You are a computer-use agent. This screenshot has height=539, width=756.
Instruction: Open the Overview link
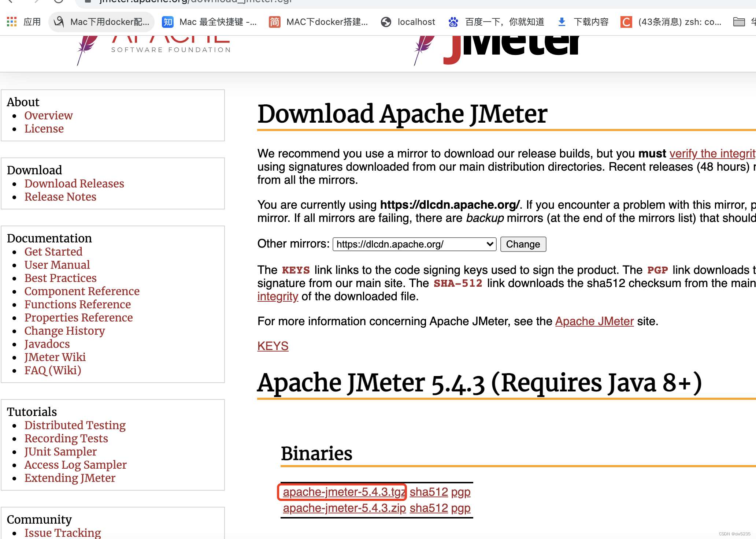coord(48,115)
